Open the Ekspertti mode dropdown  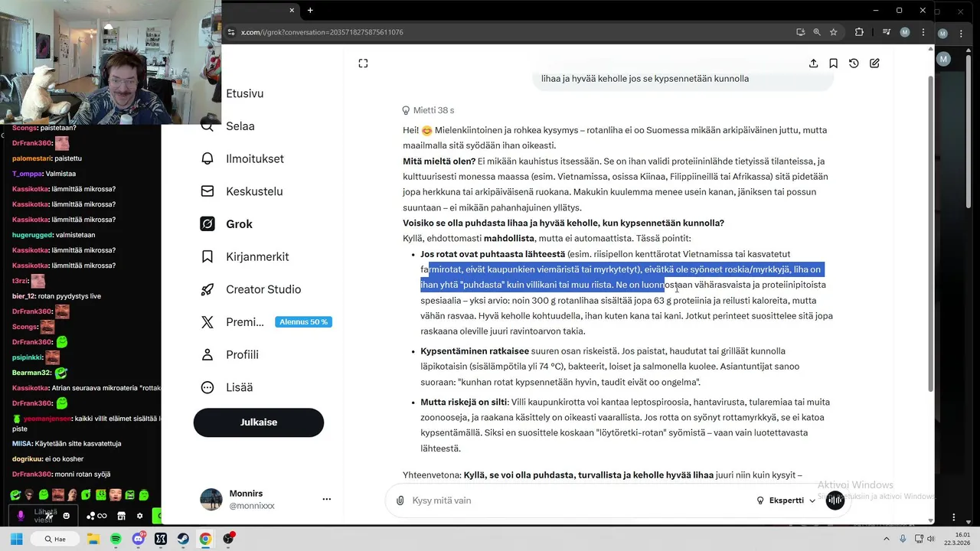click(786, 500)
